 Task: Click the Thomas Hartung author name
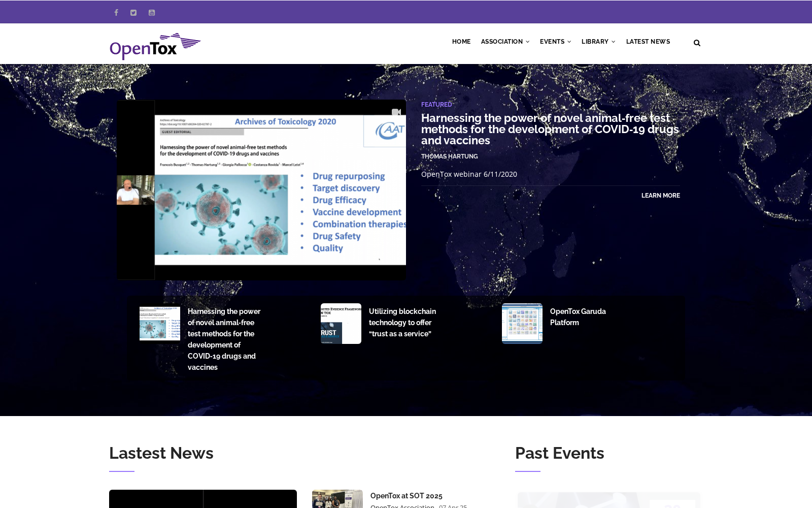click(449, 156)
